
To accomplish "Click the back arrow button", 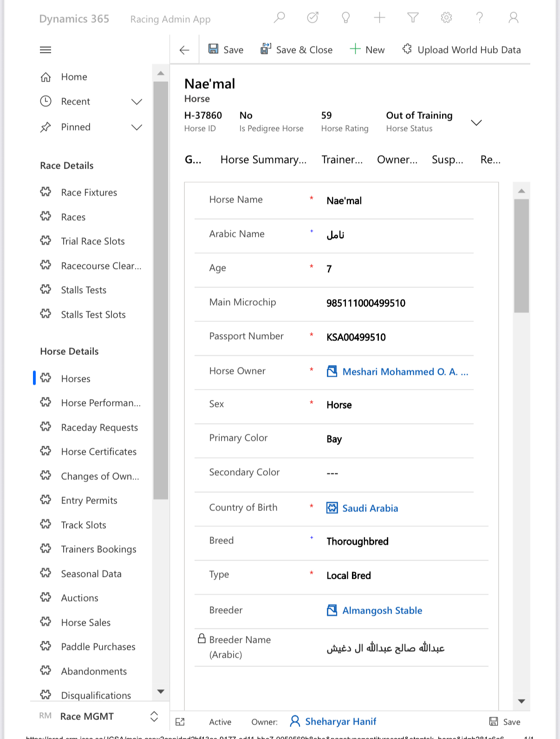I will [184, 50].
